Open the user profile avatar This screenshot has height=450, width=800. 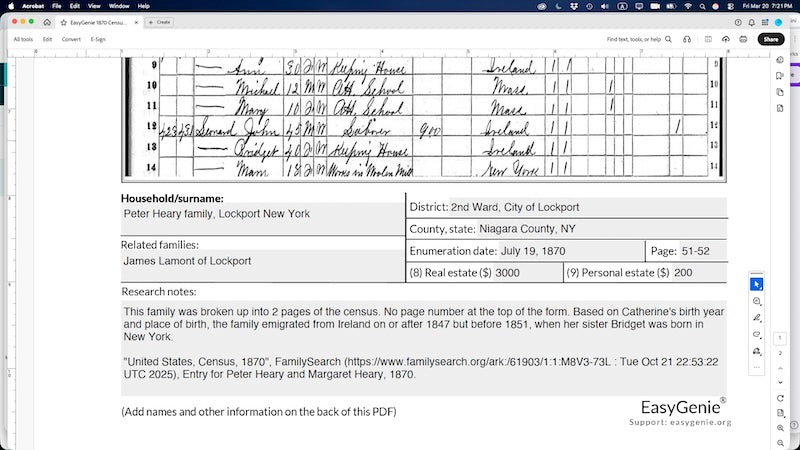click(x=779, y=22)
